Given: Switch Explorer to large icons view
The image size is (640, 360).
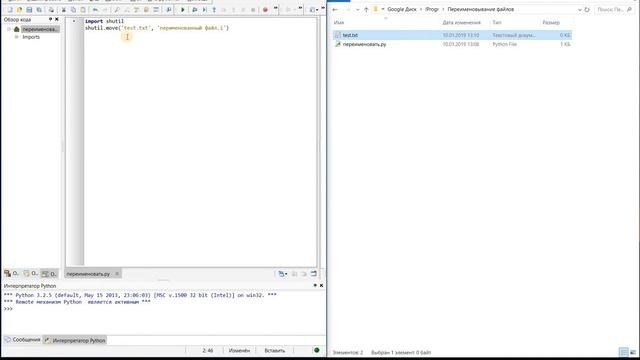Looking at the screenshot, I should pos(633,352).
